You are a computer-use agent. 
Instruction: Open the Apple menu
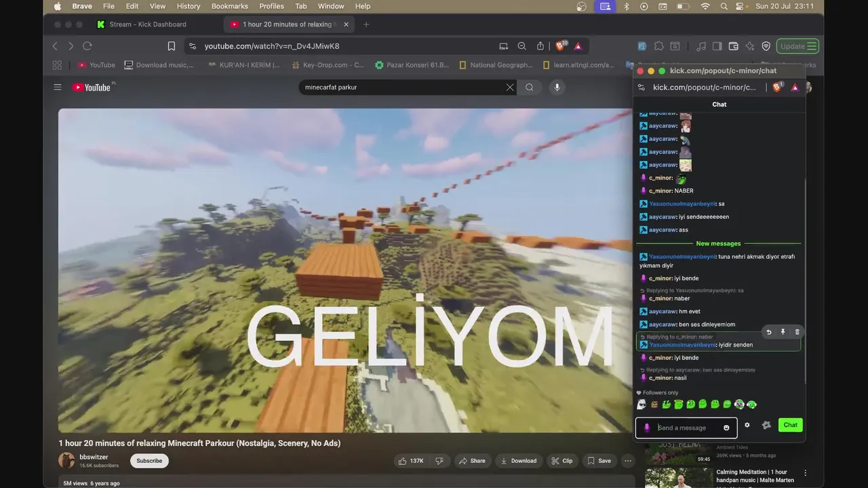pos(57,6)
